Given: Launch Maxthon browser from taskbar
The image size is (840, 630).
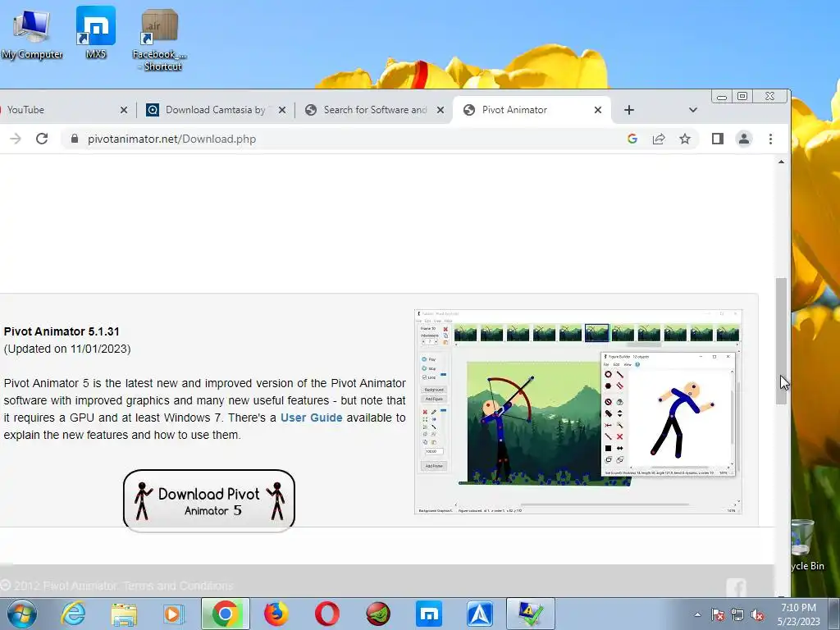Looking at the screenshot, I should point(429,614).
